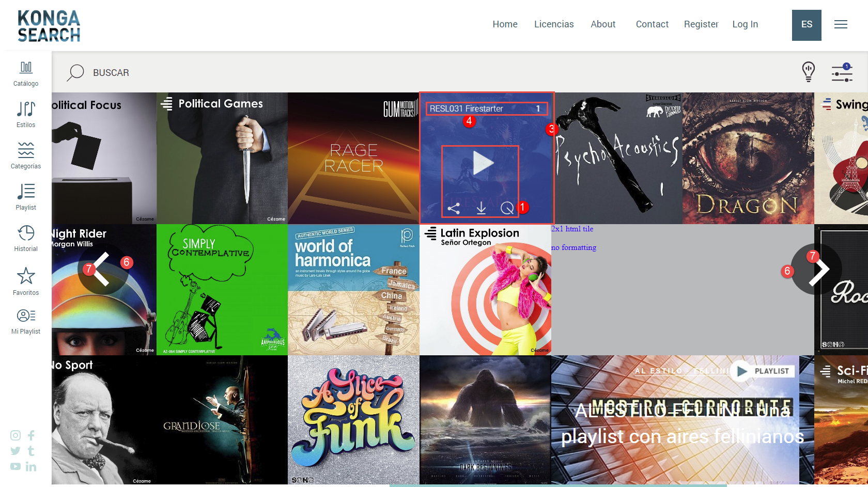Open the Dragon album

(x=748, y=158)
